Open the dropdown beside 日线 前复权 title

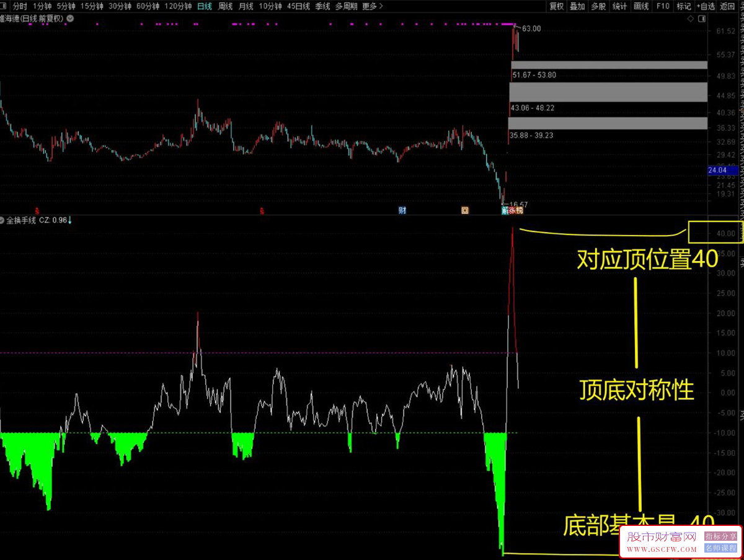tap(70, 19)
